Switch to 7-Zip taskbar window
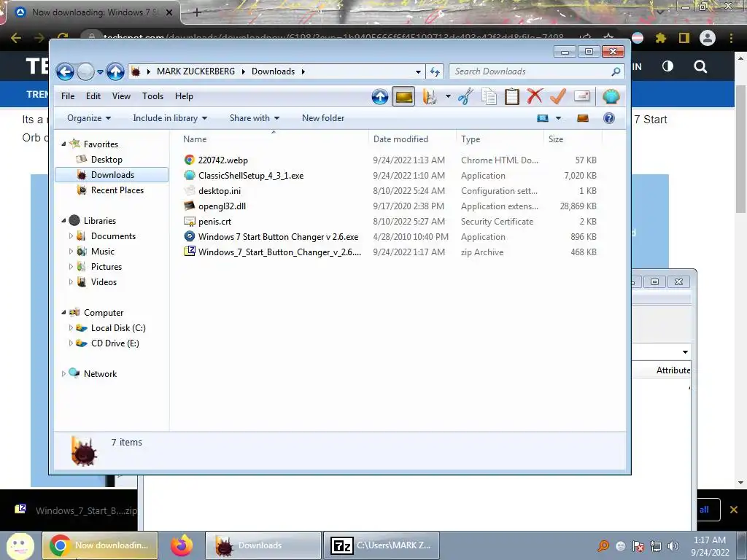This screenshot has width=747, height=560. point(381,545)
